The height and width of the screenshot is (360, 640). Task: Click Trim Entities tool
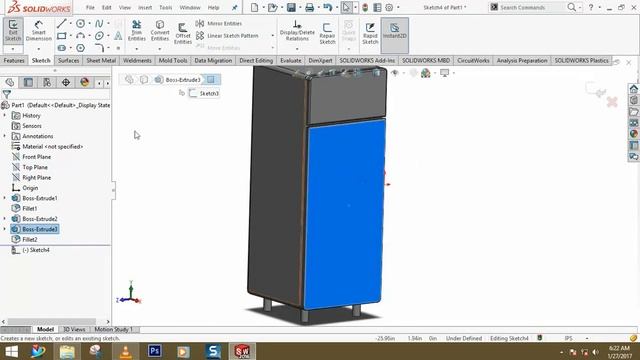137,31
